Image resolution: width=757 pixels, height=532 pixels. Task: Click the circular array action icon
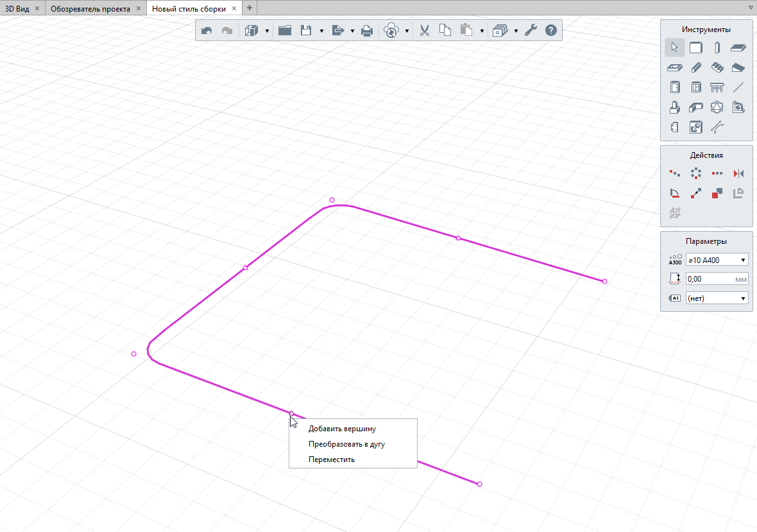695,173
